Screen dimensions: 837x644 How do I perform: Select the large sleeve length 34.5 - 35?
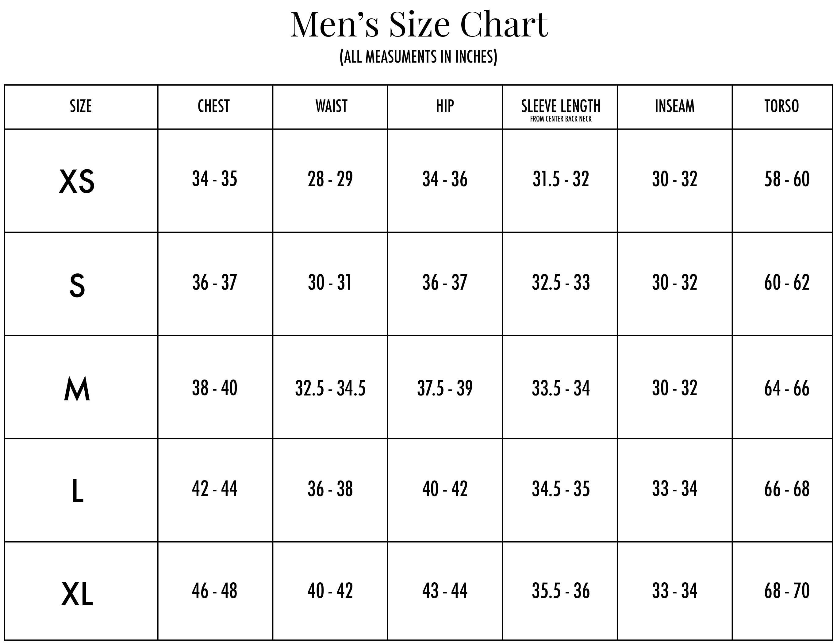561,489
